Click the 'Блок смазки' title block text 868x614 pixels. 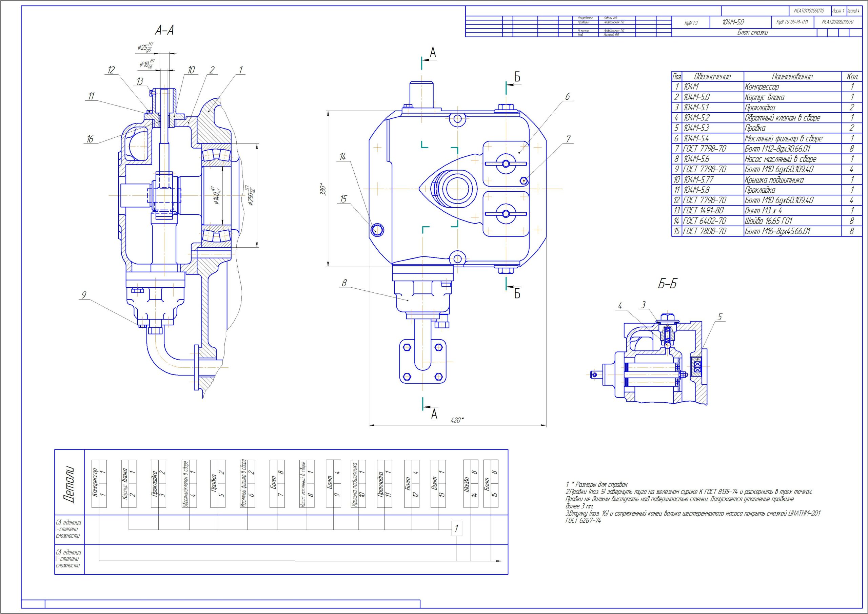click(x=752, y=33)
